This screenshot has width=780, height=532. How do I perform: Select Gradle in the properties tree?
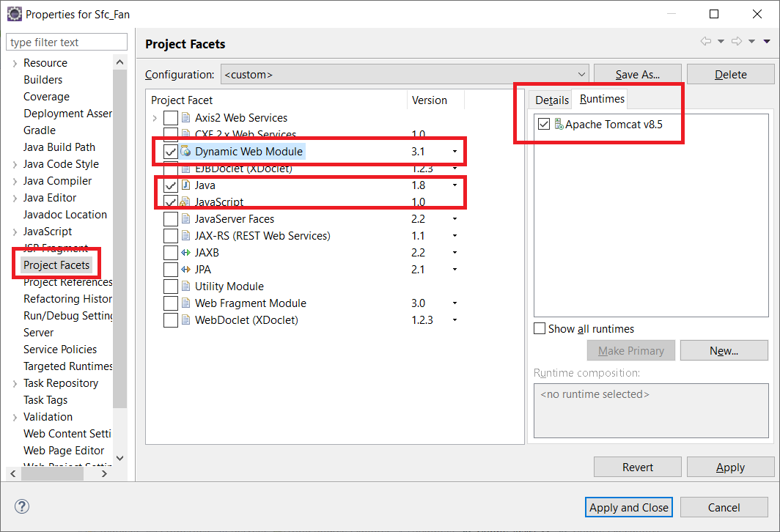point(40,130)
